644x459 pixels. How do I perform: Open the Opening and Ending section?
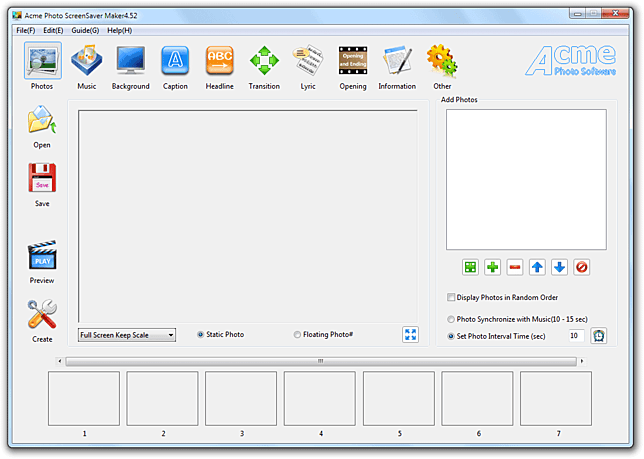353,61
